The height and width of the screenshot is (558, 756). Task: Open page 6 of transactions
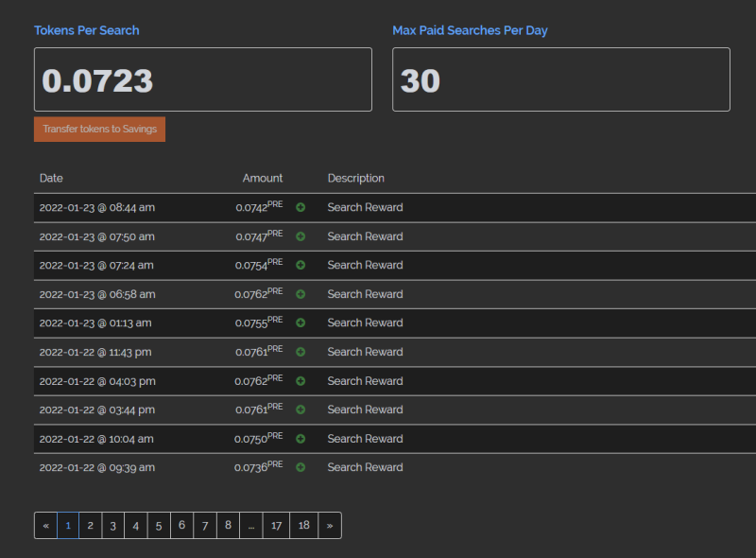[181, 525]
